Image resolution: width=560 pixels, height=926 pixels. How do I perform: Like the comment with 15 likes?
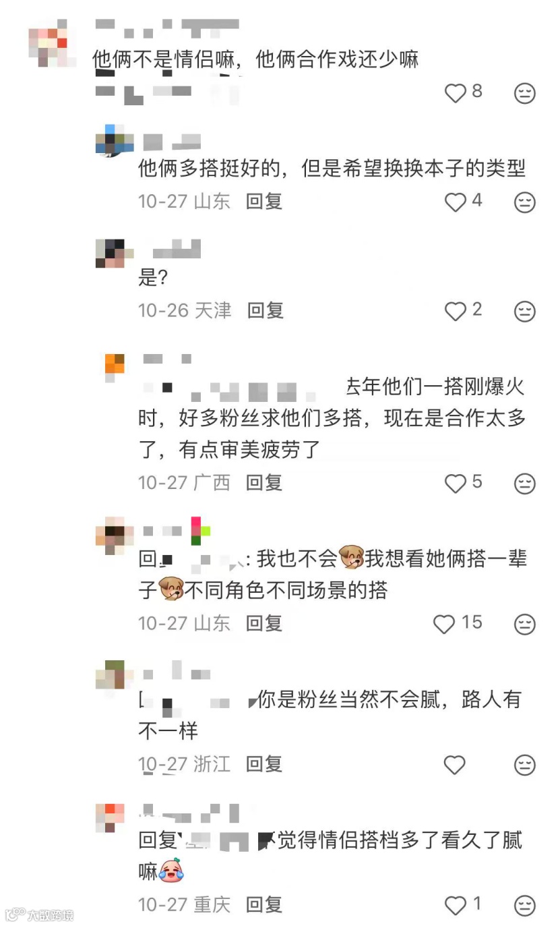tap(444, 624)
